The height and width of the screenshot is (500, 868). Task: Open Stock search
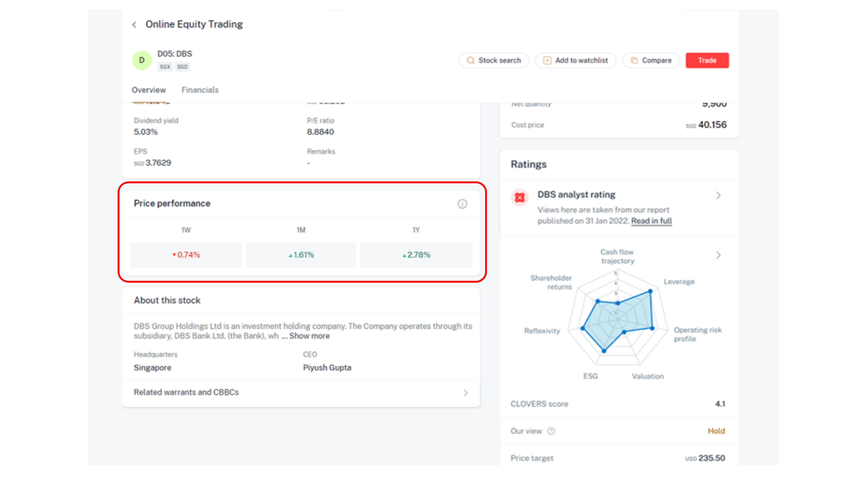pos(494,60)
